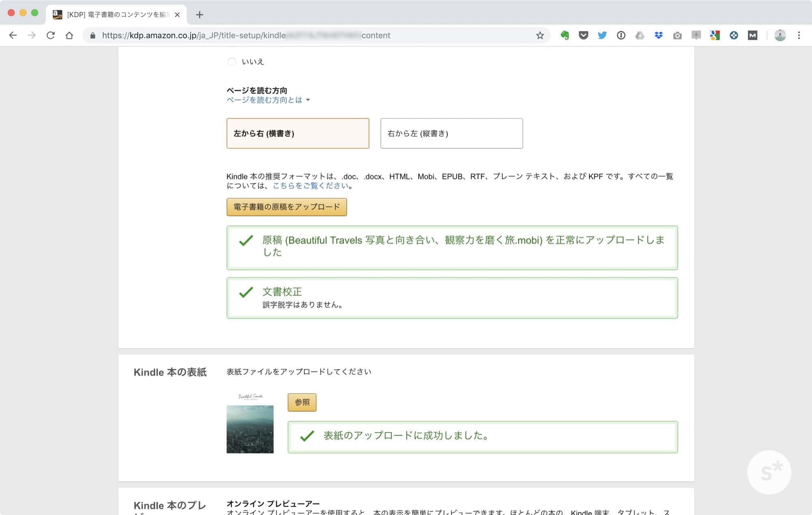This screenshot has width=812, height=515.
Task: Click 電子書籍の原稿をアップロード button
Action: tap(286, 207)
